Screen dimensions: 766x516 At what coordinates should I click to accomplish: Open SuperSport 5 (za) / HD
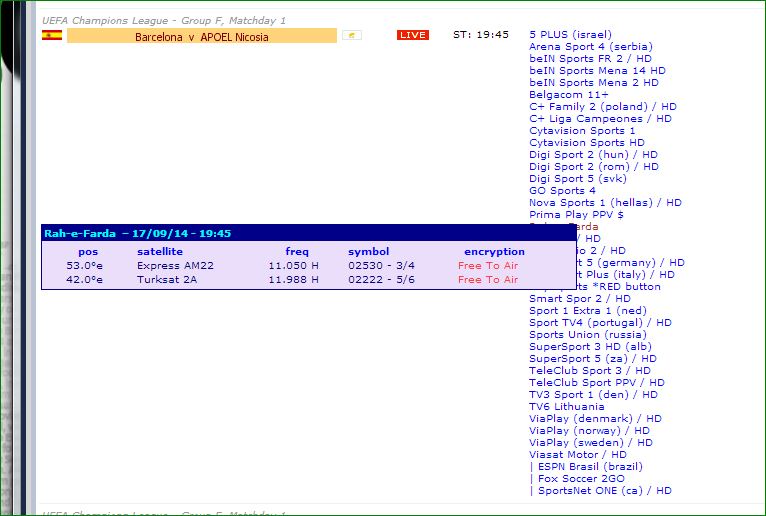[593, 359]
